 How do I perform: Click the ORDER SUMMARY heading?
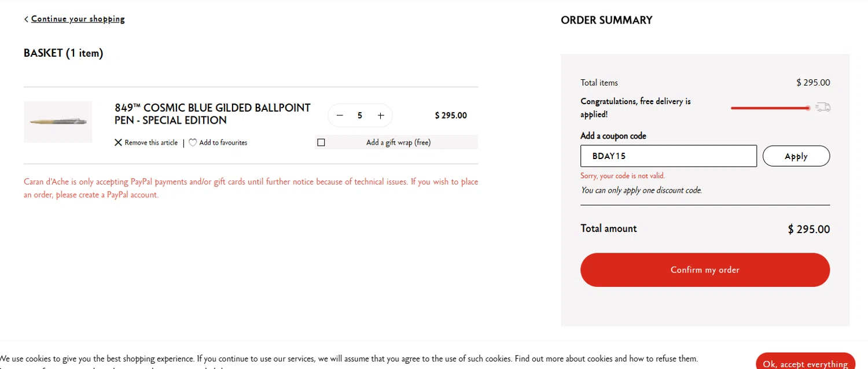pyautogui.click(x=606, y=20)
